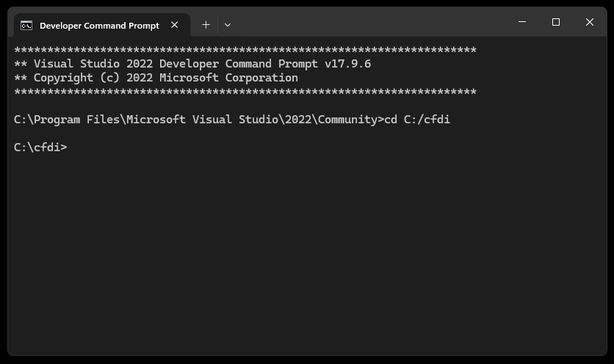
Task: Open a new tab with the plus button
Action: tap(206, 25)
